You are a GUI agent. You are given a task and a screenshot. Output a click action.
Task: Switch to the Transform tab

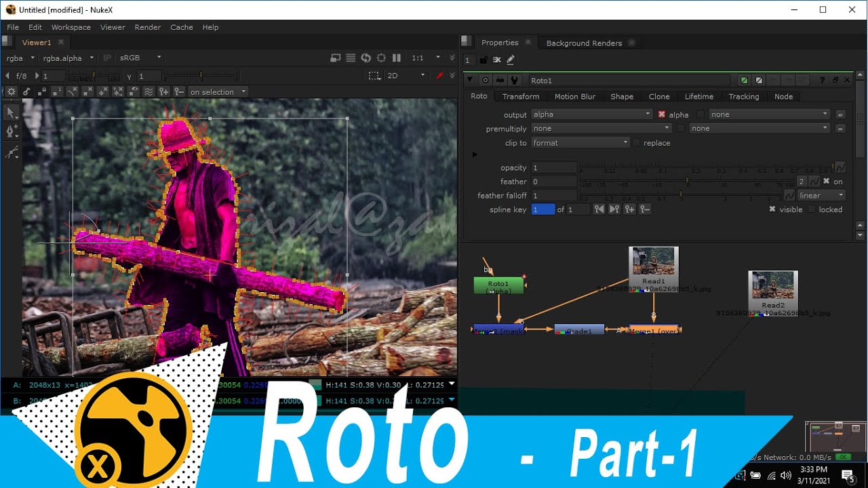(x=521, y=96)
